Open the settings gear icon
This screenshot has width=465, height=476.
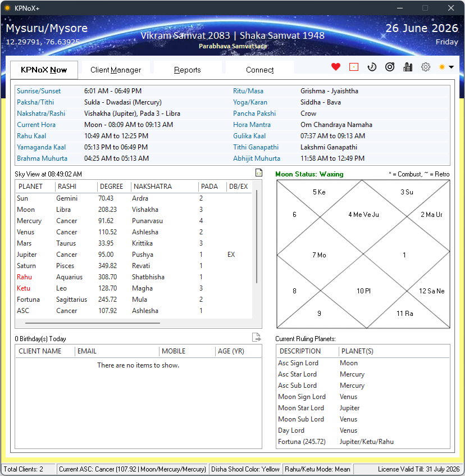click(x=426, y=67)
